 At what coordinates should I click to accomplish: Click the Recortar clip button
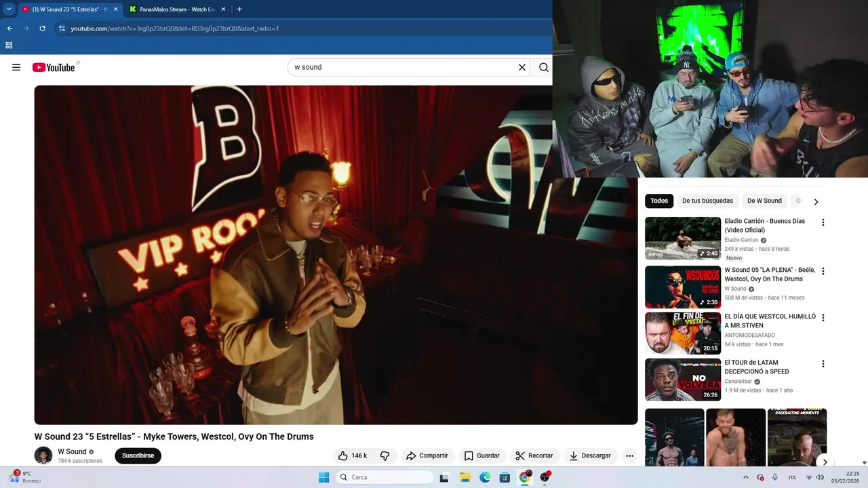(534, 455)
